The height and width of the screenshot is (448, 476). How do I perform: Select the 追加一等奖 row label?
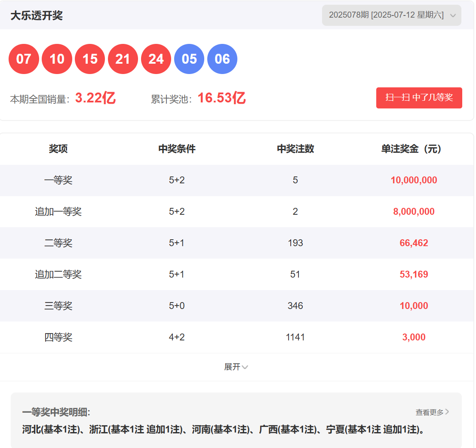tap(58, 211)
